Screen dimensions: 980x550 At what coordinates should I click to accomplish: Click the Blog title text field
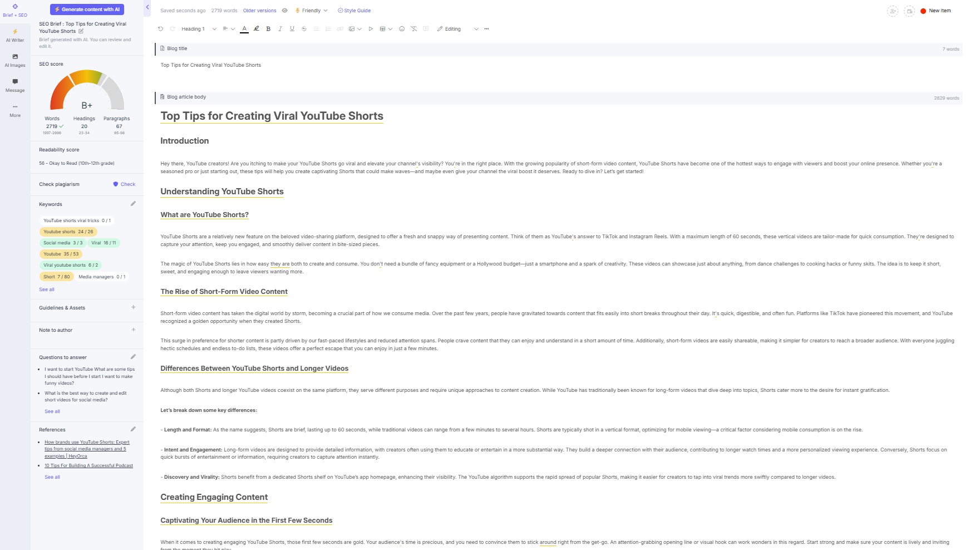(x=558, y=65)
